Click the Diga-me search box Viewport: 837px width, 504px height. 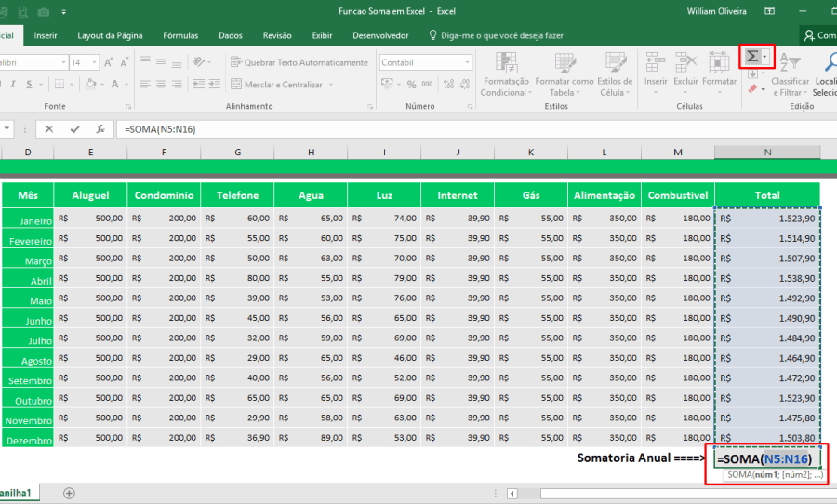pos(497,35)
